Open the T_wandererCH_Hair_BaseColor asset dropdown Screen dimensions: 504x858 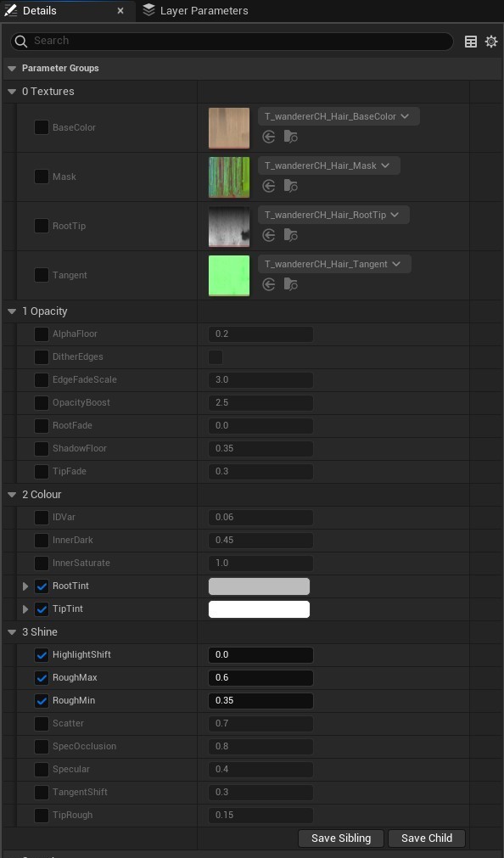[x=339, y=116]
